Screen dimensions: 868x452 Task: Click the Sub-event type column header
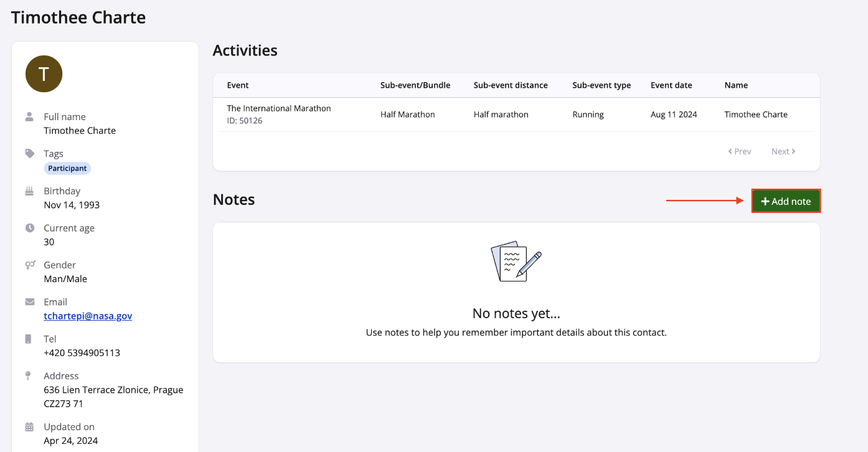pyautogui.click(x=601, y=85)
